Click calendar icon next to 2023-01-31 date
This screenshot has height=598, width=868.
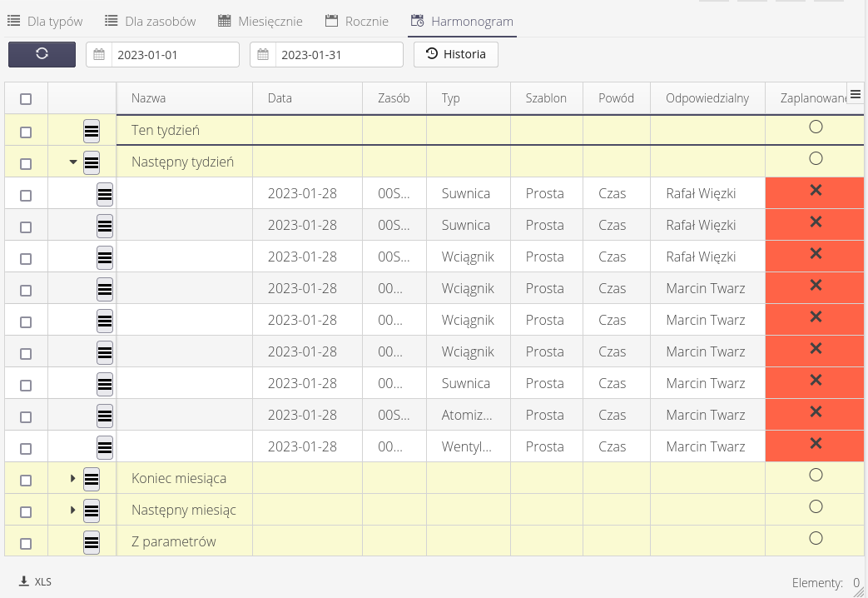[x=263, y=55]
